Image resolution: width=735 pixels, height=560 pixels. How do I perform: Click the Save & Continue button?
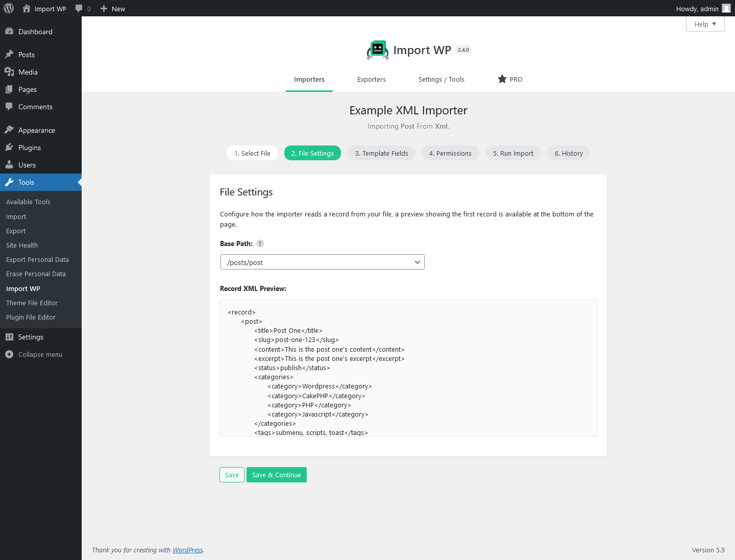pyautogui.click(x=276, y=475)
